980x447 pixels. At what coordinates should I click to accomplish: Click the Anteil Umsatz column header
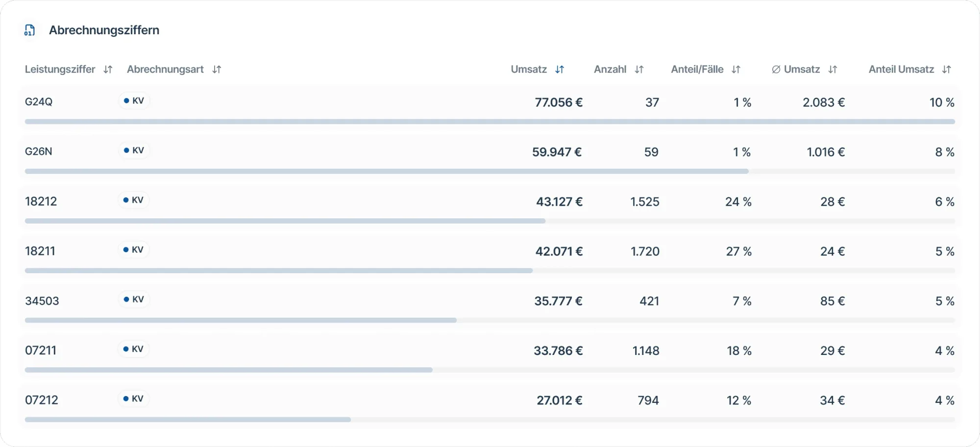902,70
